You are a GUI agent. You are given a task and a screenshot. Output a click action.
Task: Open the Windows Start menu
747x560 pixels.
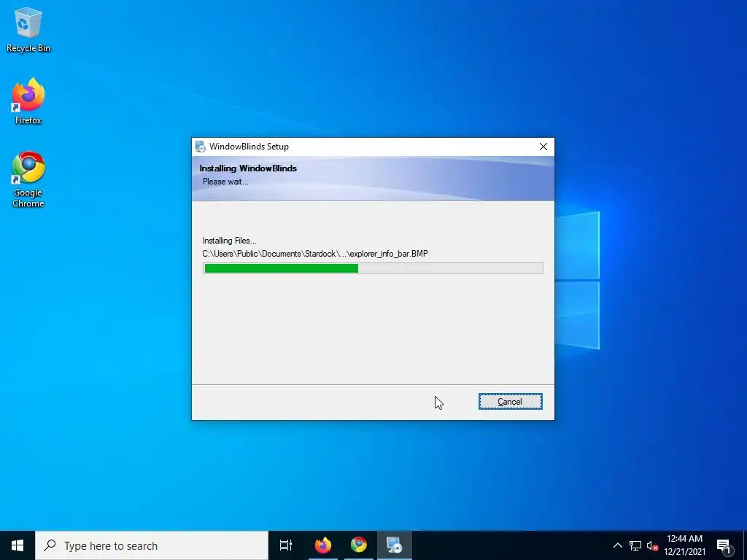pyautogui.click(x=18, y=545)
